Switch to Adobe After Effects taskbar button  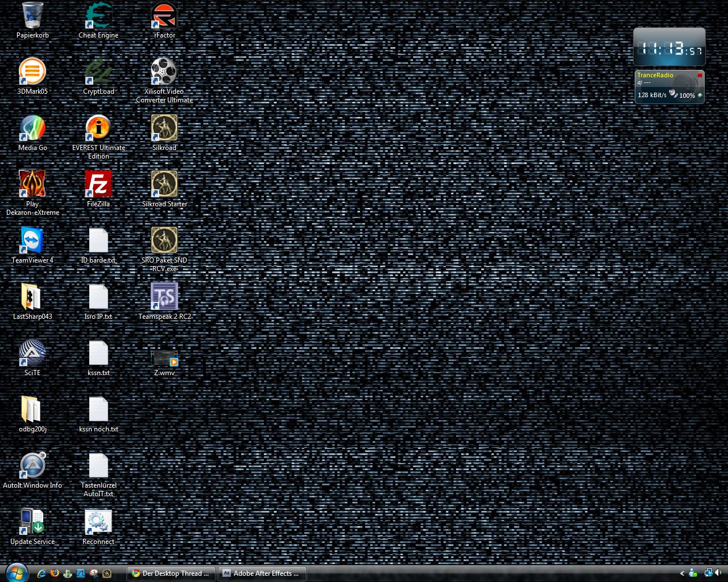(x=262, y=573)
